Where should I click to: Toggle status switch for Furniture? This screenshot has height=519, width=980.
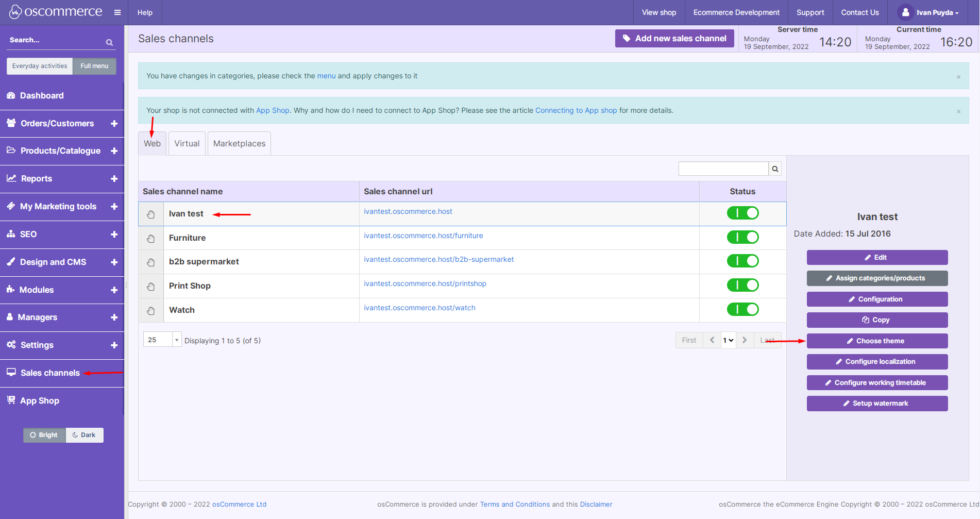coord(742,237)
